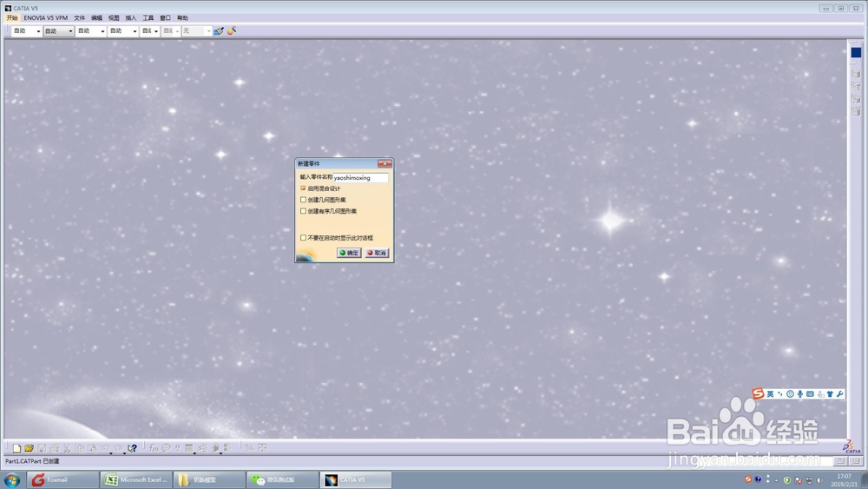Click the Sogou S logo on floating IME bar
The image size is (868, 489).
click(759, 393)
